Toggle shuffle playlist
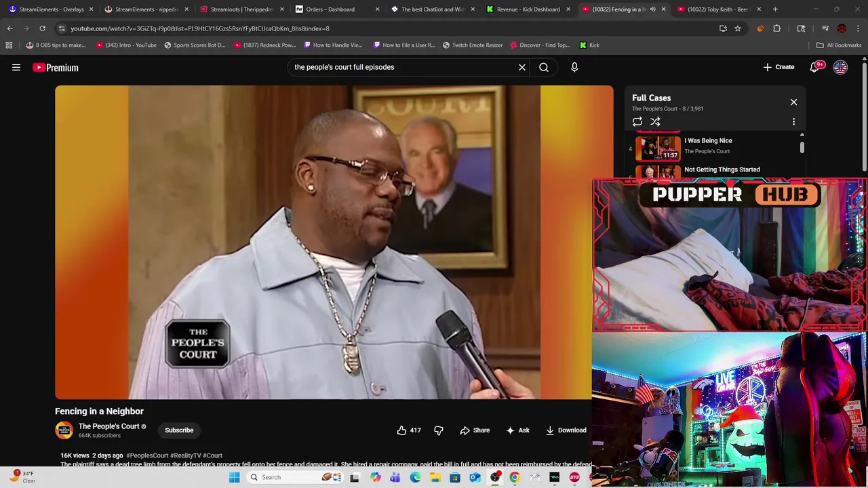This screenshot has height=488, width=868. tap(655, 122)
